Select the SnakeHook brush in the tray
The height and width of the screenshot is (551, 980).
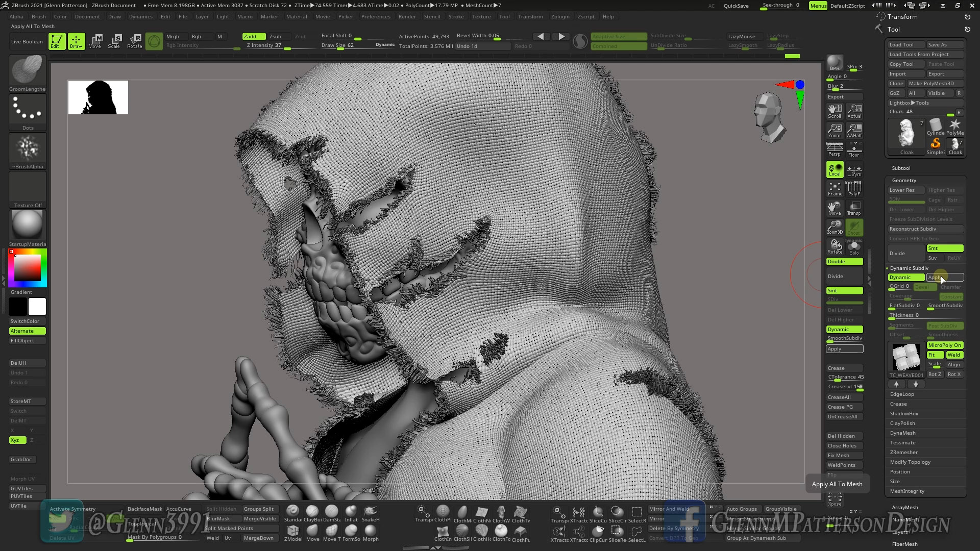pyautogui.click(x=371, y=512)
